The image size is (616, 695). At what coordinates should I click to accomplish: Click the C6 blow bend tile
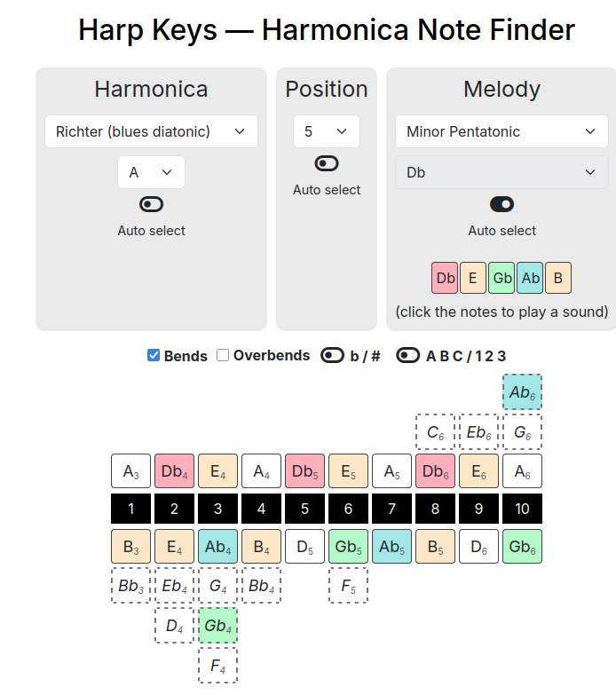point(435,431)
